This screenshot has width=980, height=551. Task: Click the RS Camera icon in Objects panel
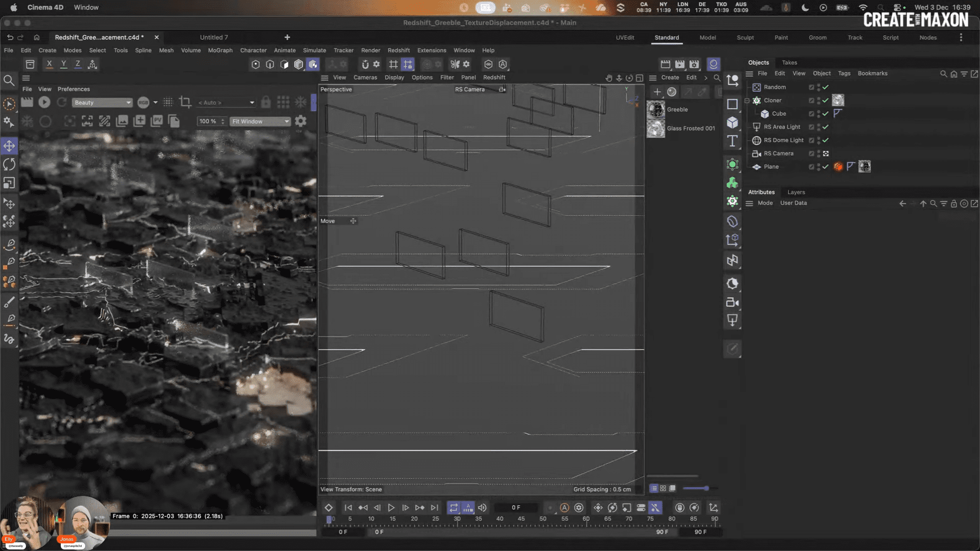coord(757,153)
